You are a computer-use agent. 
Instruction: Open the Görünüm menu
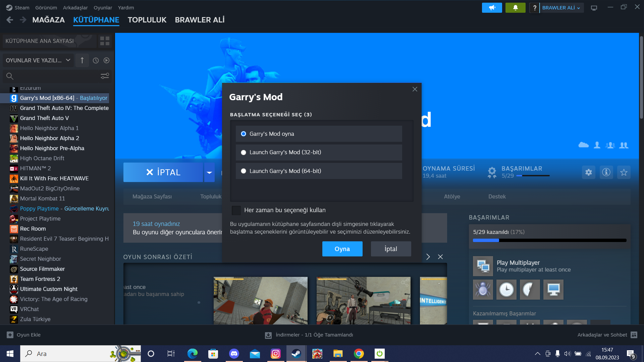click(x=46, y=8)
